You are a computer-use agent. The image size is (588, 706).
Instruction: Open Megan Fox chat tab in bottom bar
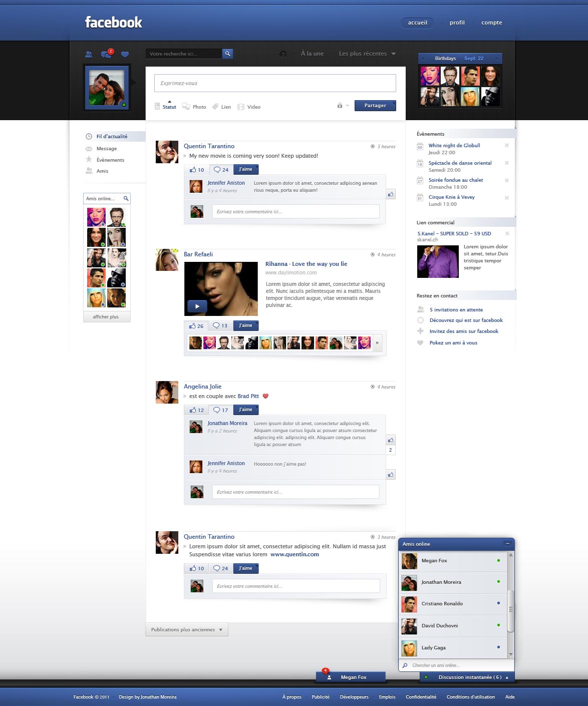click(351, 677)
